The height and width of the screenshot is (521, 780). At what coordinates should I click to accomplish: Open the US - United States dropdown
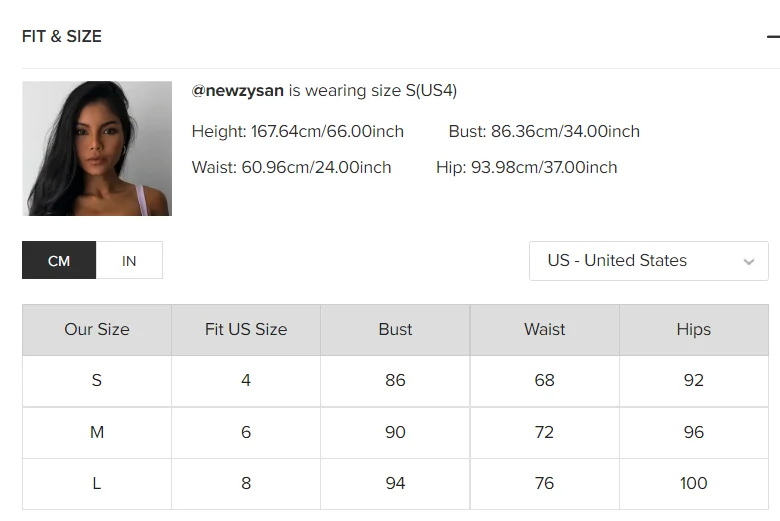point(648,261)
